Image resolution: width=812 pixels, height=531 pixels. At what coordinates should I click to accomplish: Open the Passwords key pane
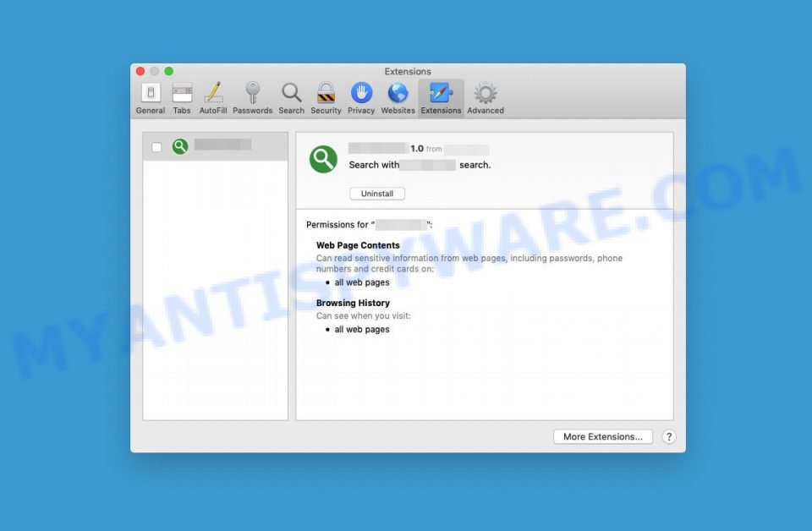tap(252, 98)
